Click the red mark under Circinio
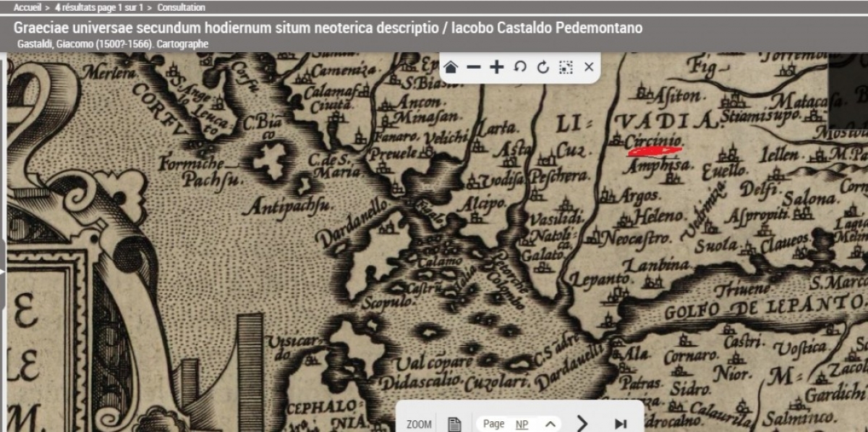Image resolution: width=868 pixels, height=432 pixels. pos(654,151)
